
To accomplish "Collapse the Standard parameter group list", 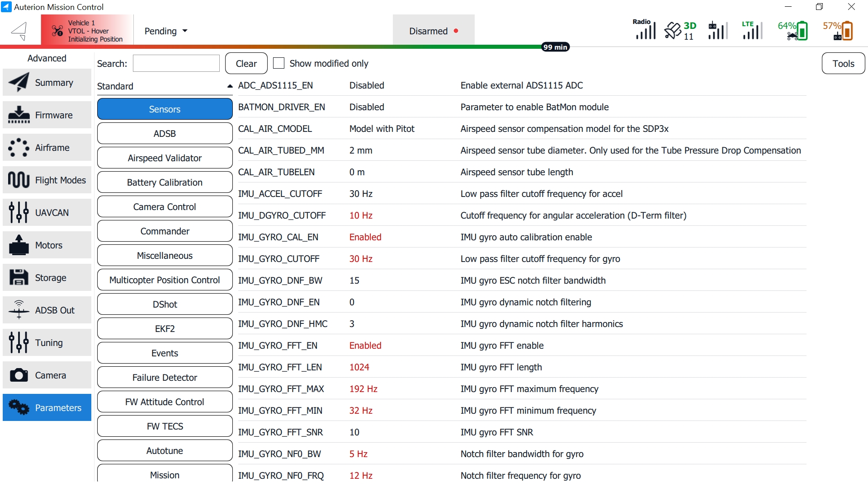I will (230, 86).
